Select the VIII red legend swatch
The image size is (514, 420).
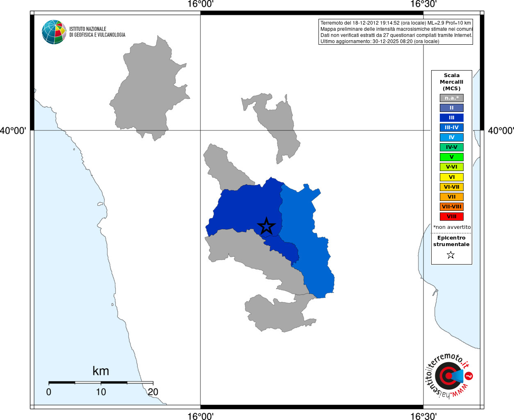coord(452,217)
